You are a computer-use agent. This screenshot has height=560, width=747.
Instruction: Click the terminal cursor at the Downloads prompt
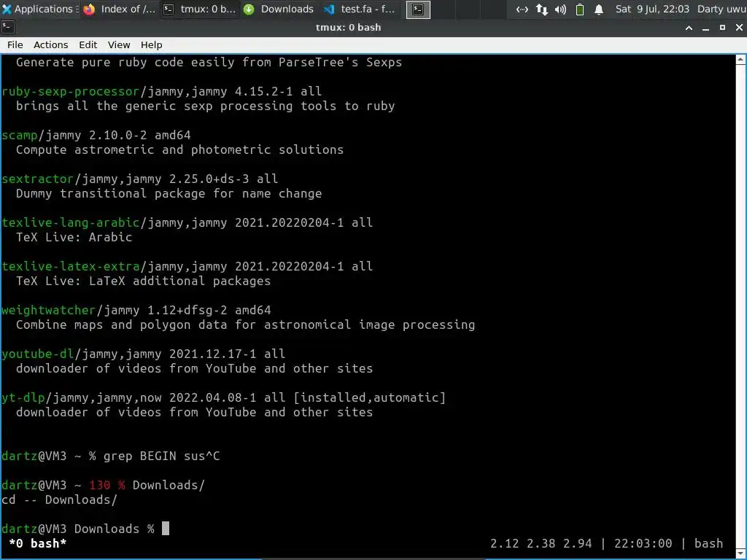point(166,529)
